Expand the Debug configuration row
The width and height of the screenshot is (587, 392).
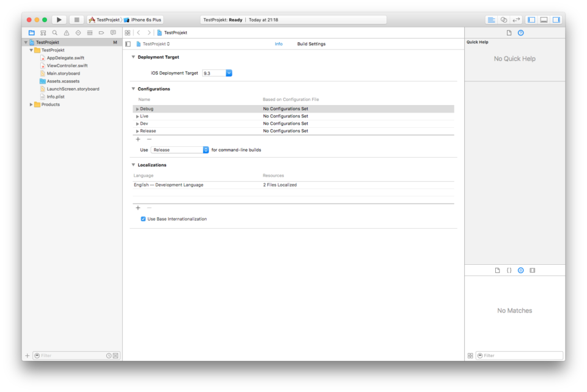click(138, 109)
